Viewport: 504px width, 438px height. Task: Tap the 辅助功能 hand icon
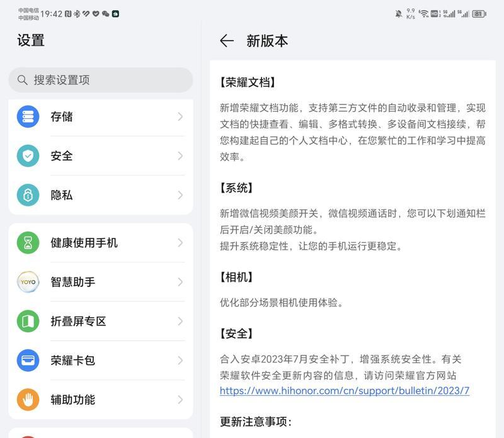[28, 400]
